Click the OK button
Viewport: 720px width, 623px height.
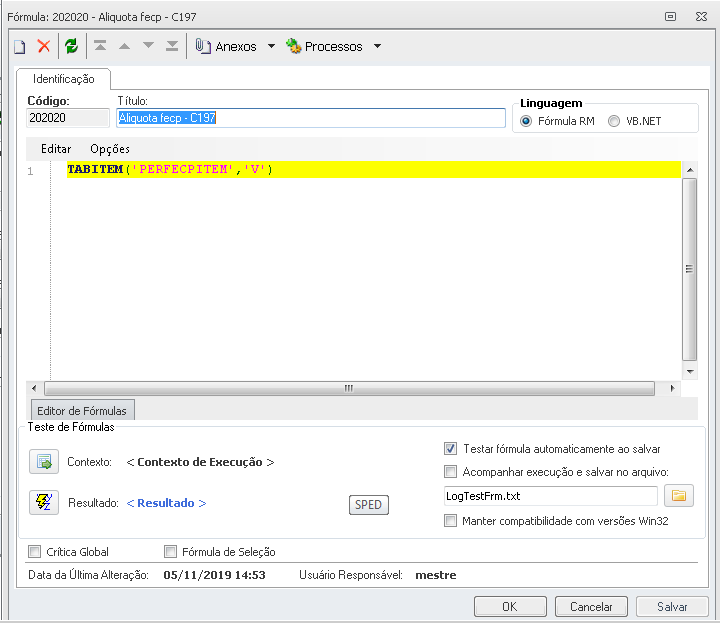(510, 607)
